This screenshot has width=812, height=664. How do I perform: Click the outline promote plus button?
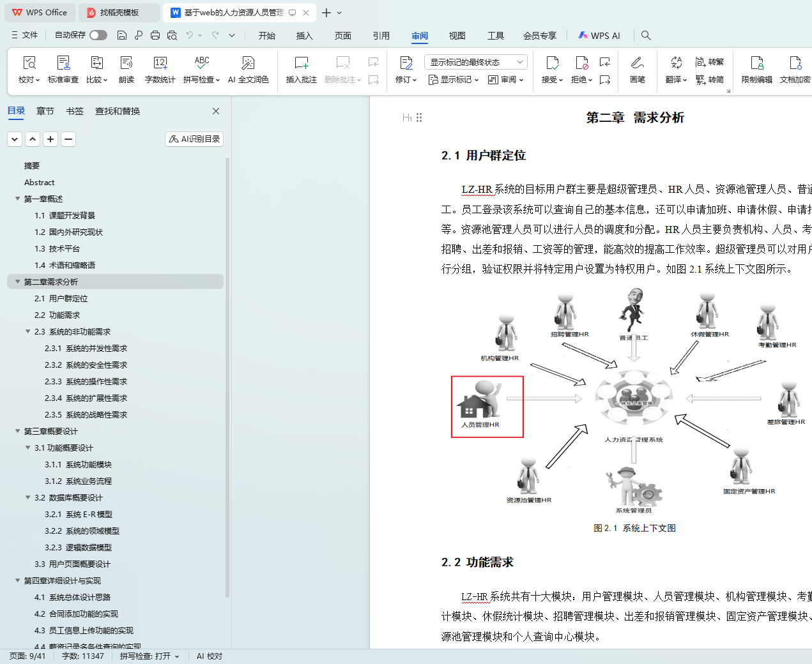point(50,139)
